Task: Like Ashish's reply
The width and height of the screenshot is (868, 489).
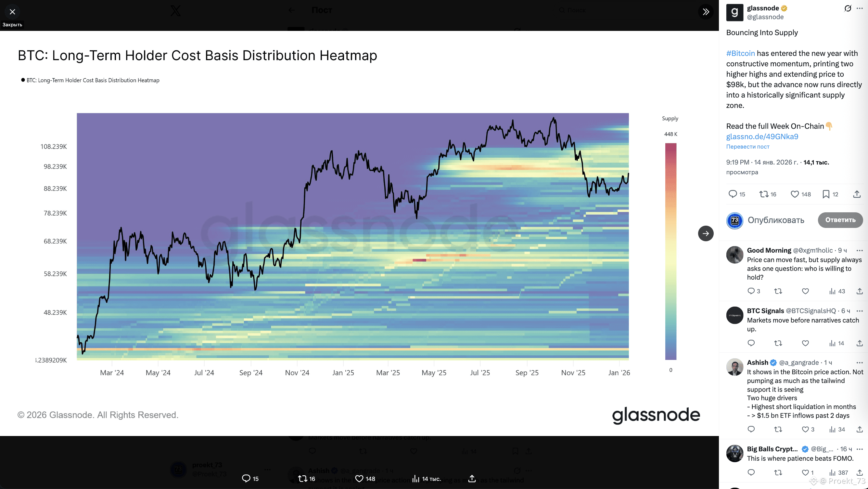Action: tap(805, 429)
